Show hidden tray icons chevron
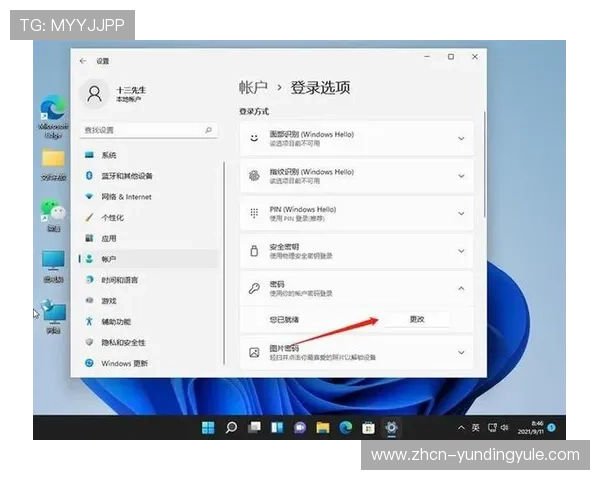This screenshot has height=480, width=600. tap(461, 428)
